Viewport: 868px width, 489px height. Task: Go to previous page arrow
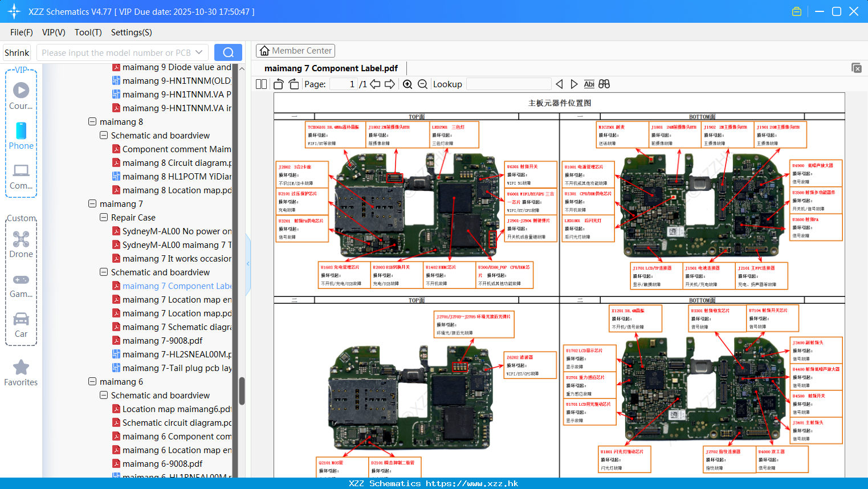375,84
